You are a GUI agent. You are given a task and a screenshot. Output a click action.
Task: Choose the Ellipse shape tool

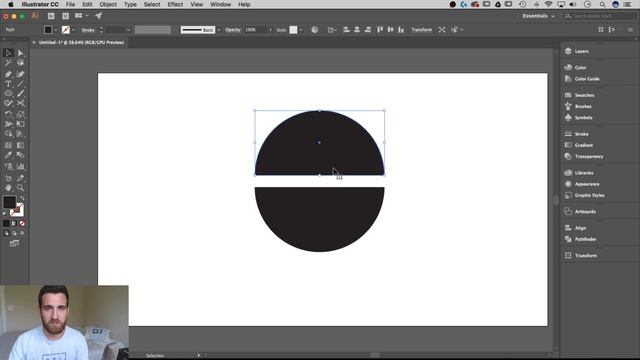[x=8, y=93]
